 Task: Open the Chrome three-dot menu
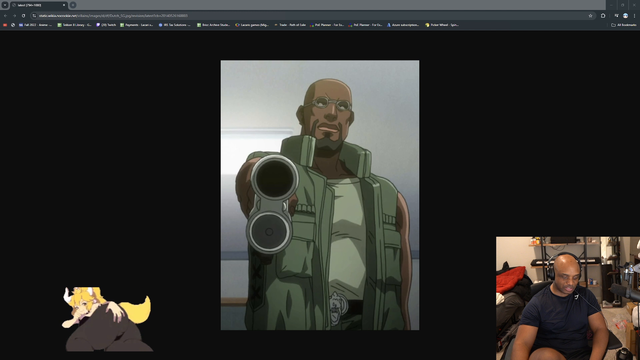(634, 16)
